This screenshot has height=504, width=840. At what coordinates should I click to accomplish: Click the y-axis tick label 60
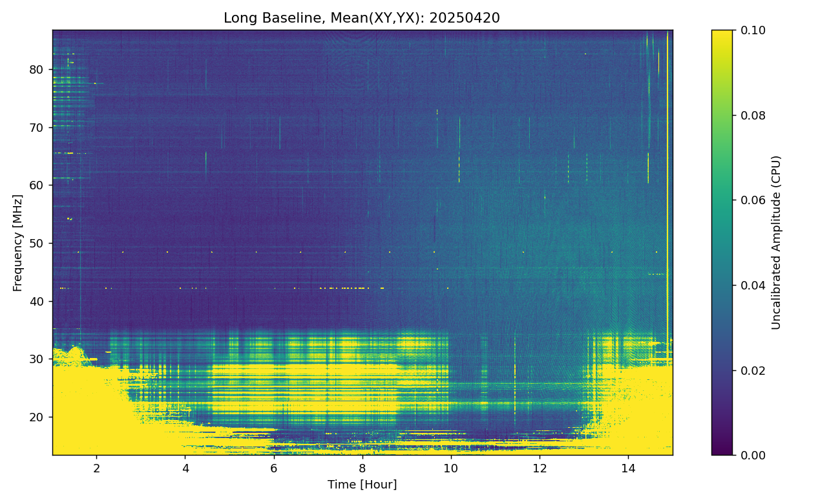(37, 185)
